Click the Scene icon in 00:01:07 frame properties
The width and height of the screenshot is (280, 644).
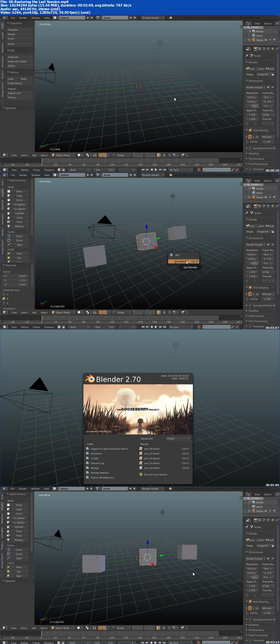[252, 213]
